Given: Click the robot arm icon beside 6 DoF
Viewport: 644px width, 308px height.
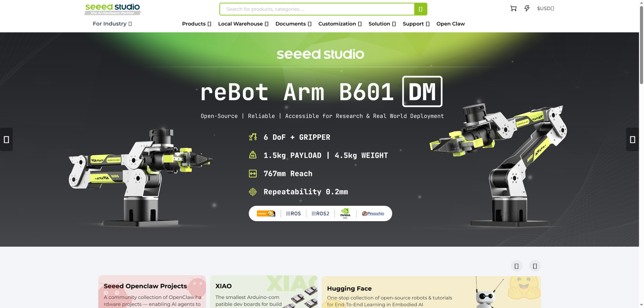Looking at the screenshot, I should [x=253, y=137].
